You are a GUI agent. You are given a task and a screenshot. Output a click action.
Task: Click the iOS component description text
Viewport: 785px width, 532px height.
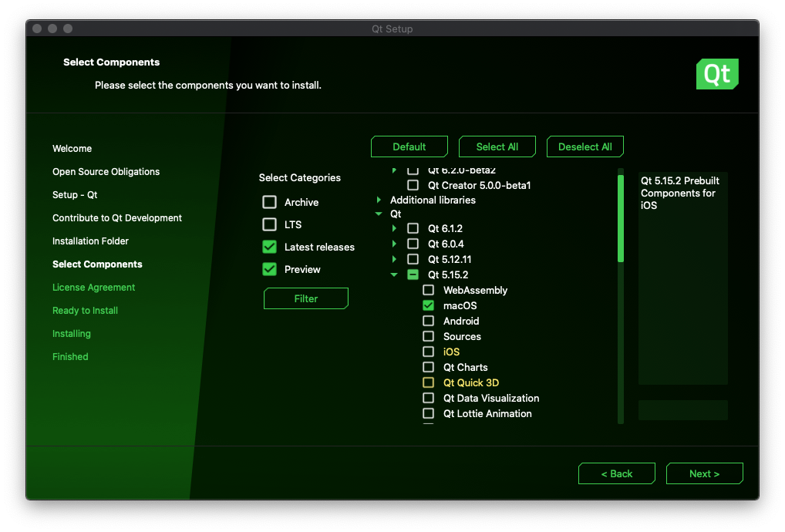coord(680,194)
